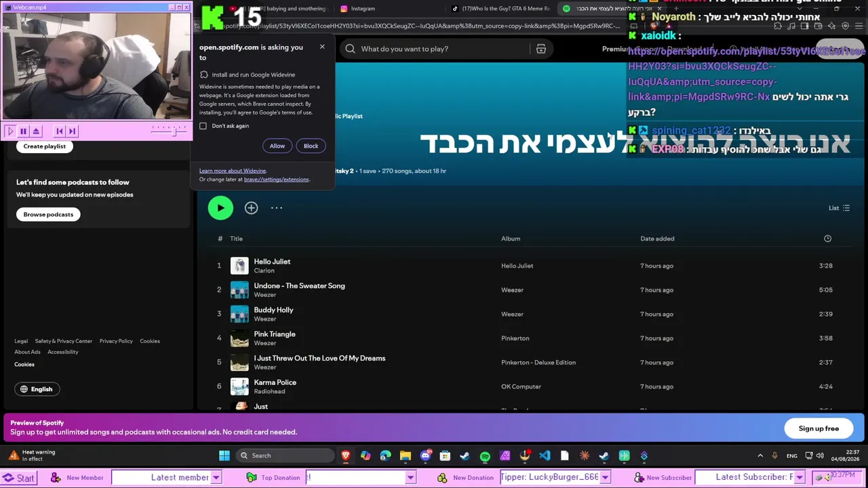Tick the Don't ask again checkbox
Screen dimensions: 868x488
pyautogui.click(x=203, y=126)
